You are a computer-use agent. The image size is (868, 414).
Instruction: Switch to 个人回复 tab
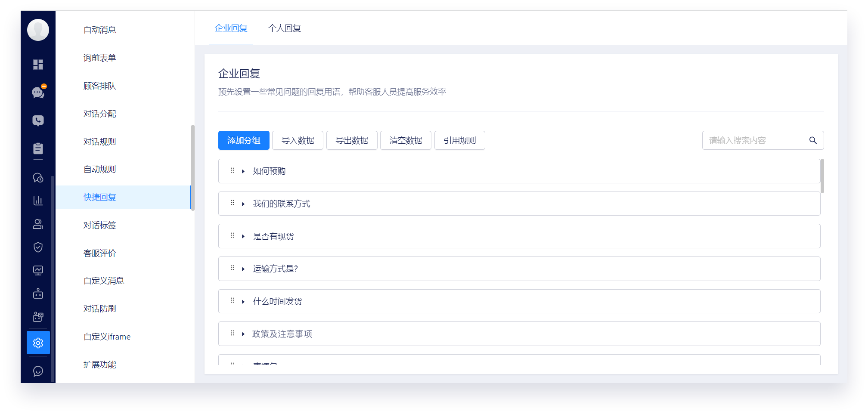(284, 28)
